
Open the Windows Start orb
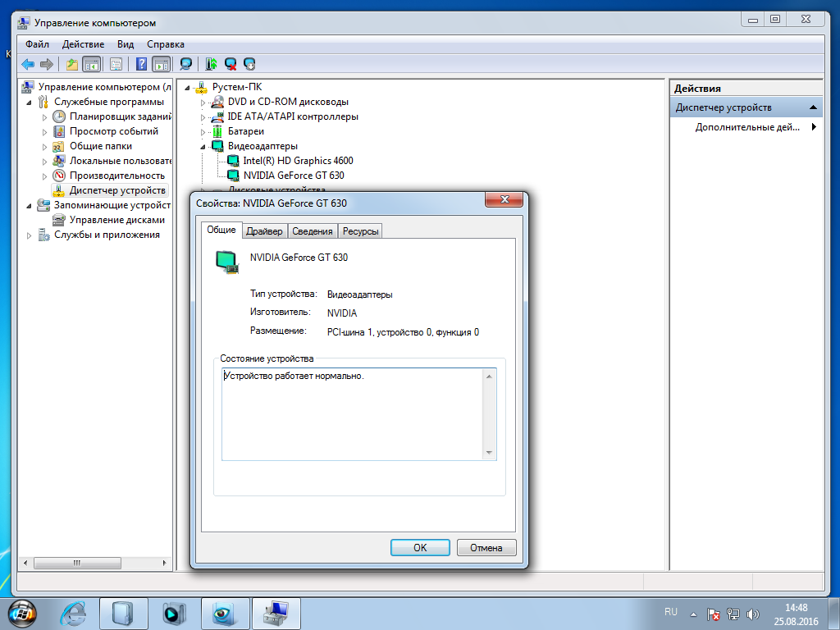pyautogui.click(x=22, y=614)
